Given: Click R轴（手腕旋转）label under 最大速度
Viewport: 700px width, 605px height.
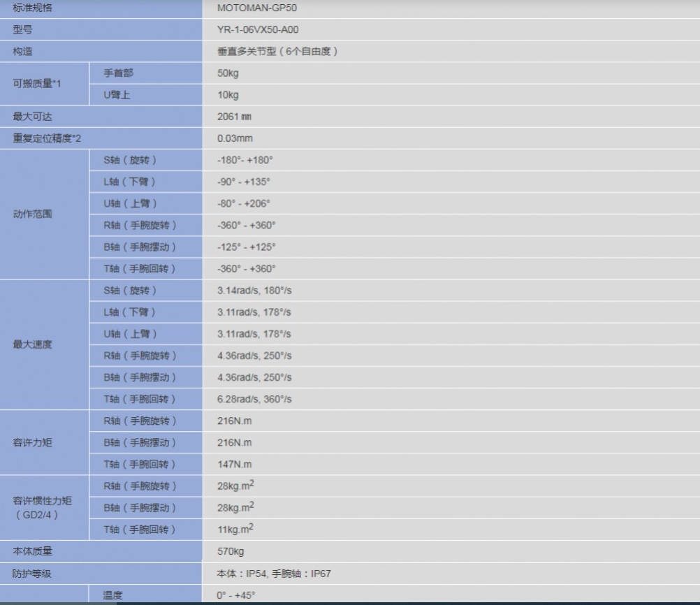Looking at the screenshot, I should [x=140, y=356].
